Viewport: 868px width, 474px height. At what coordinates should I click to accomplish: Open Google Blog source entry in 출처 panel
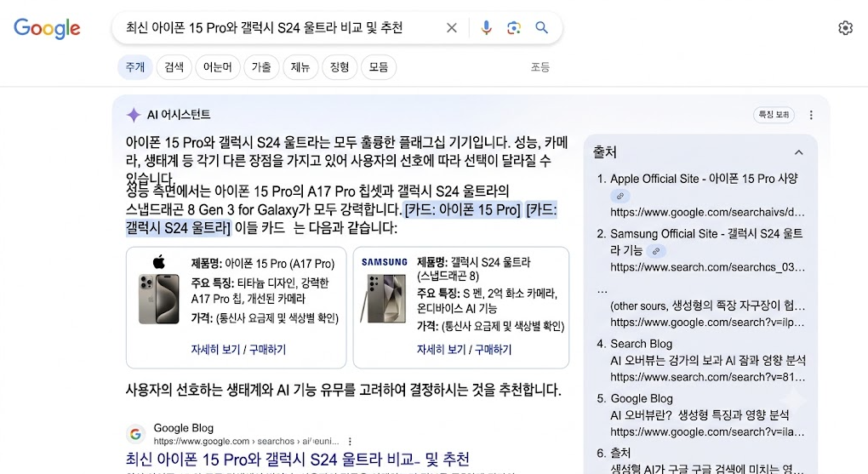[x=642, y=399]
